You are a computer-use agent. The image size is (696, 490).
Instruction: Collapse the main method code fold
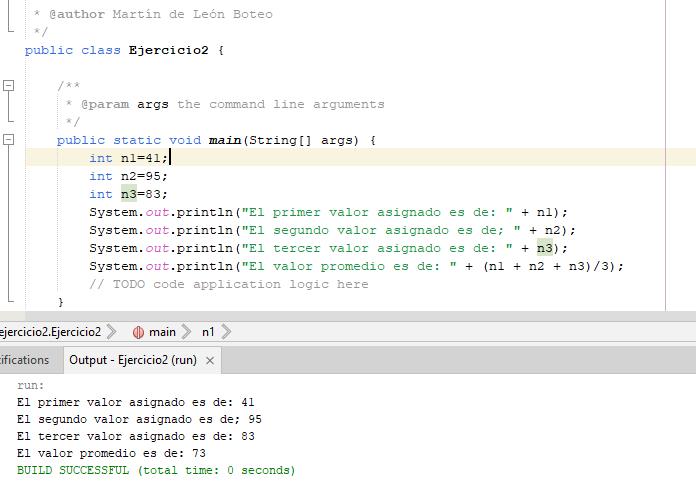pos(8,140)
